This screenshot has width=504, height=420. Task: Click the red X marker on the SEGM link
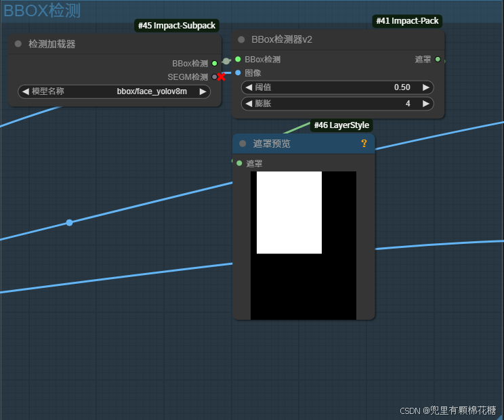click(x=221, y=77)
